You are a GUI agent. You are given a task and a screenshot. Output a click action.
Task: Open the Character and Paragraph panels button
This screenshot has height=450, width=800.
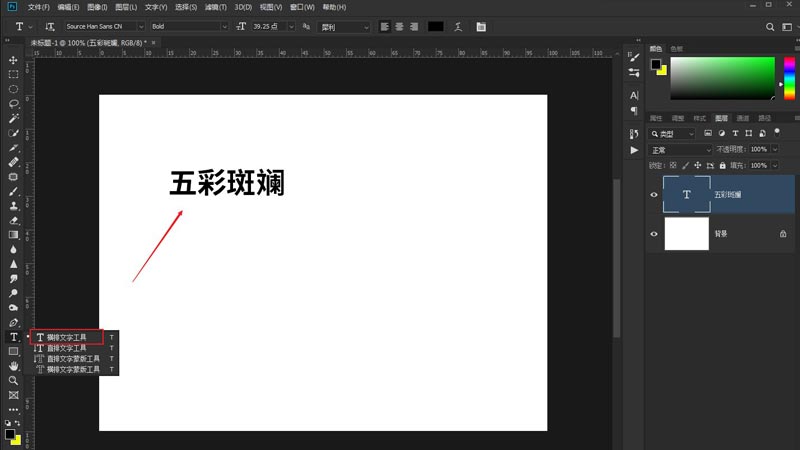coord(481,27)
